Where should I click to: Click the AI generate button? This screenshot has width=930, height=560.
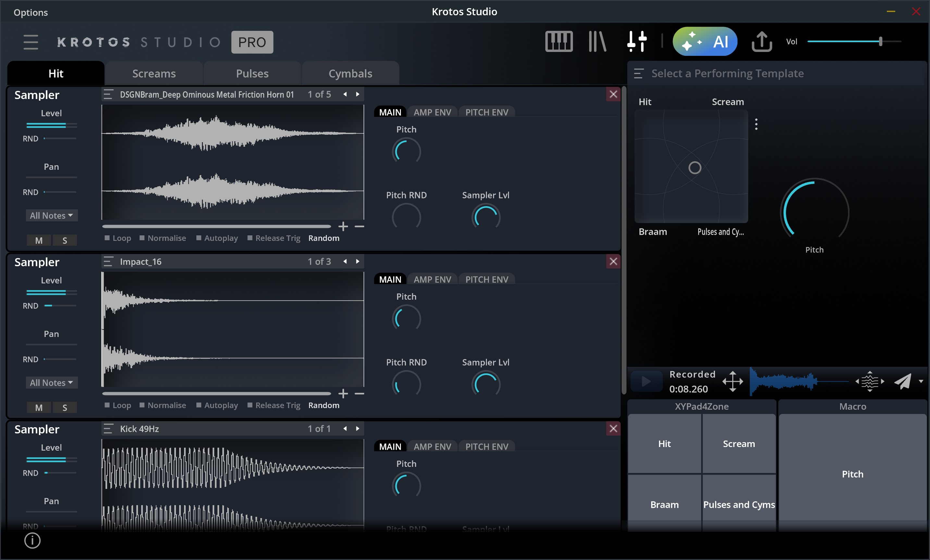click(x=704, y=42)
